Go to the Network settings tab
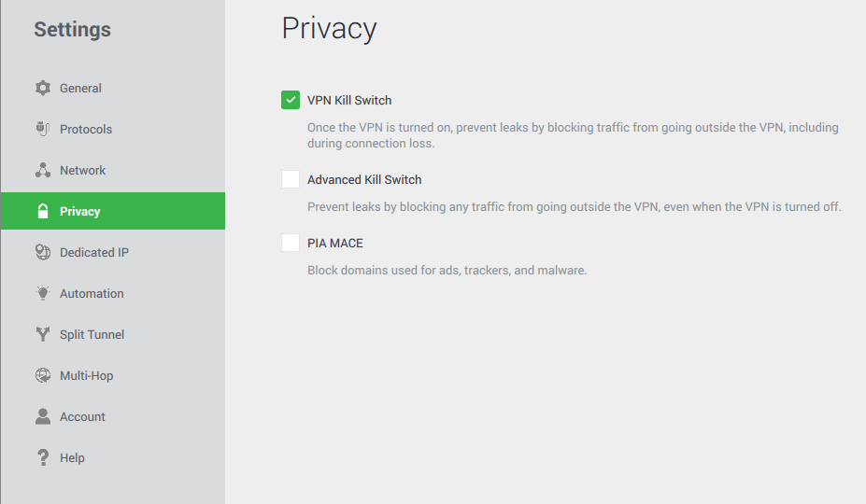Screen dimensions: 866x504 [x=83, y=171]
